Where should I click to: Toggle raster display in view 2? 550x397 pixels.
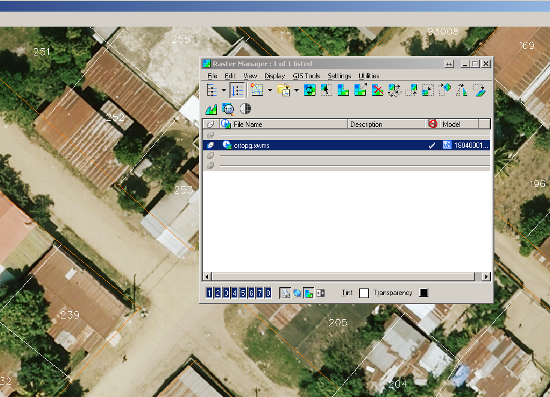[217, 293]
